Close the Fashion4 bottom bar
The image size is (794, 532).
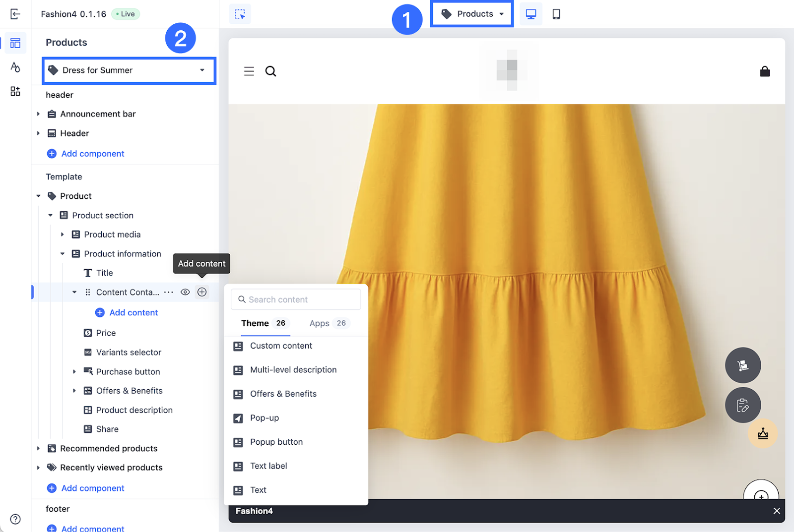coord(777,511)
